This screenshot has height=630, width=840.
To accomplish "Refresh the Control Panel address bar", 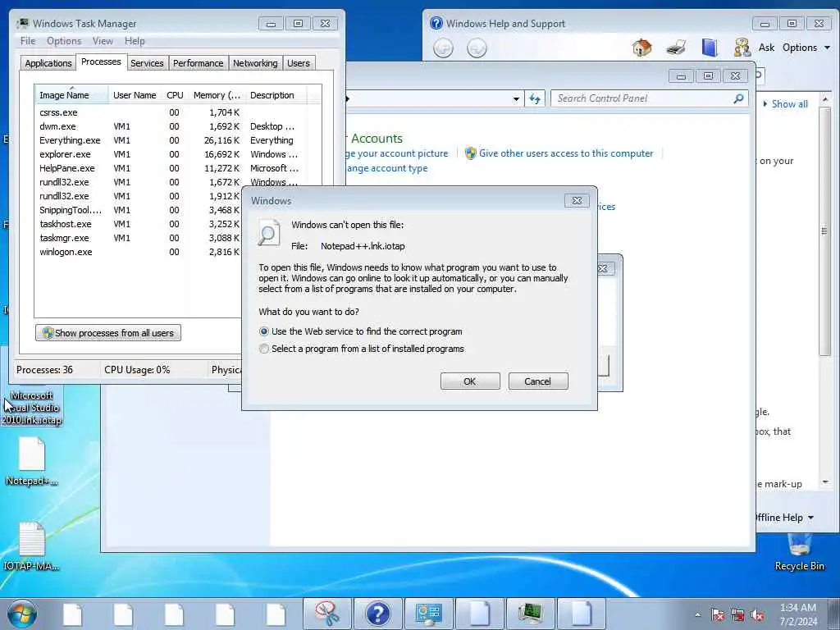I will [x=535, y=98].
